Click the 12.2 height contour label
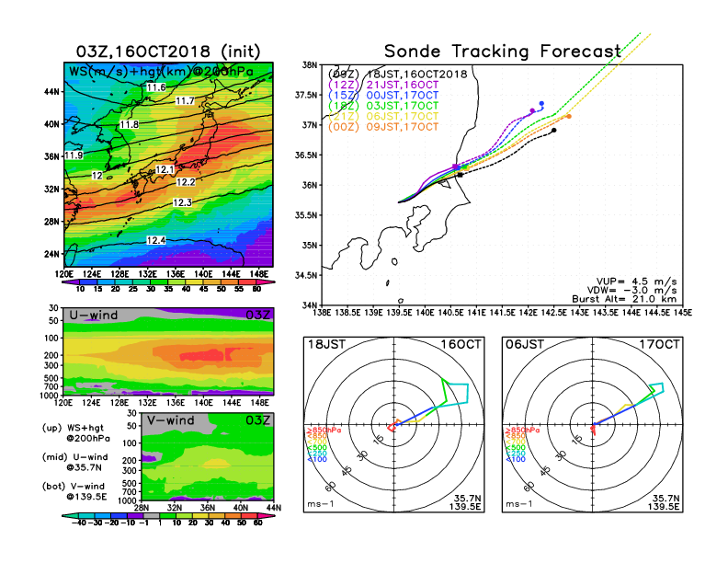 pyautogui.click(x=186, y=182)
